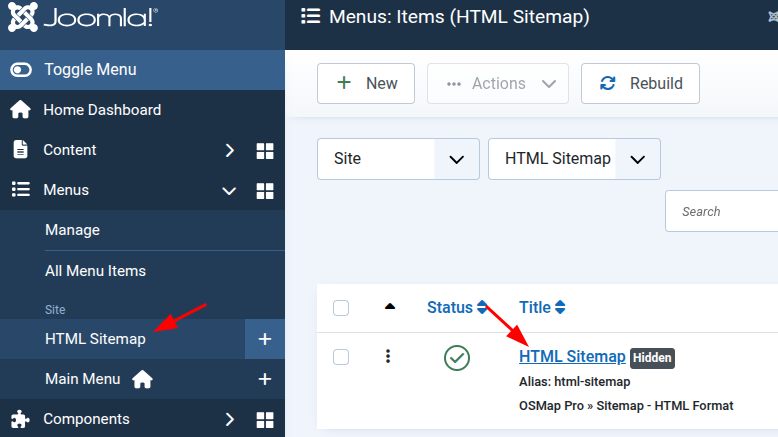Click the Menus list icon
Image resolution: width=778 pixels, height=437 pixels.
coord(21,189)
